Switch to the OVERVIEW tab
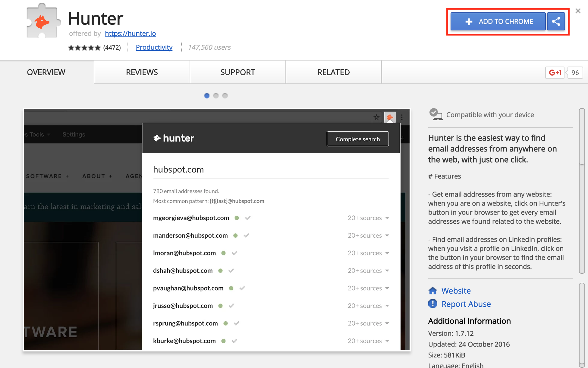Viewport: 588px width, 368px height. 46,72
